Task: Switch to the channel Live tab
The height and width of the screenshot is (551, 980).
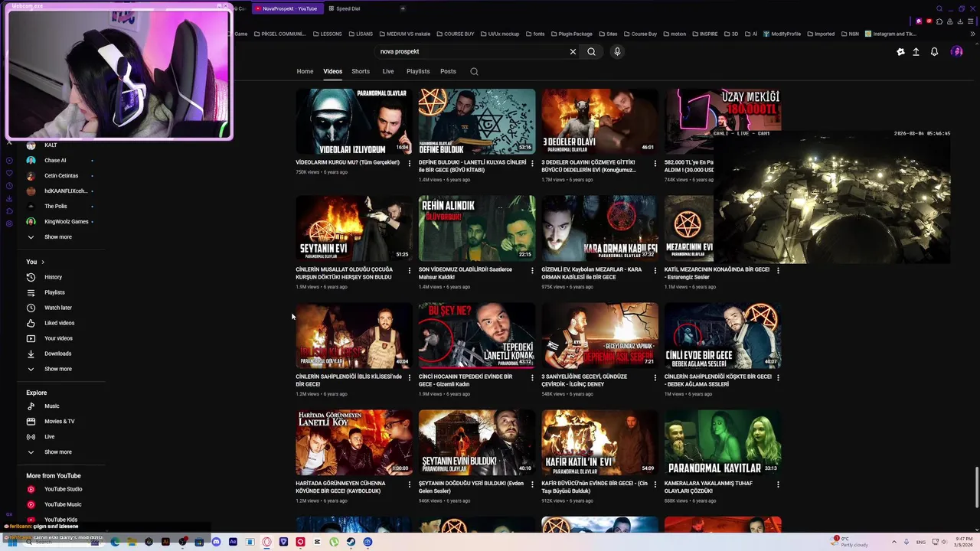Action: 388,71
